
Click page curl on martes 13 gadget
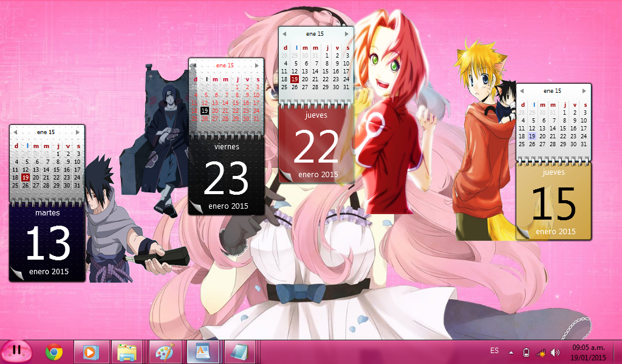tap(16, 274)
